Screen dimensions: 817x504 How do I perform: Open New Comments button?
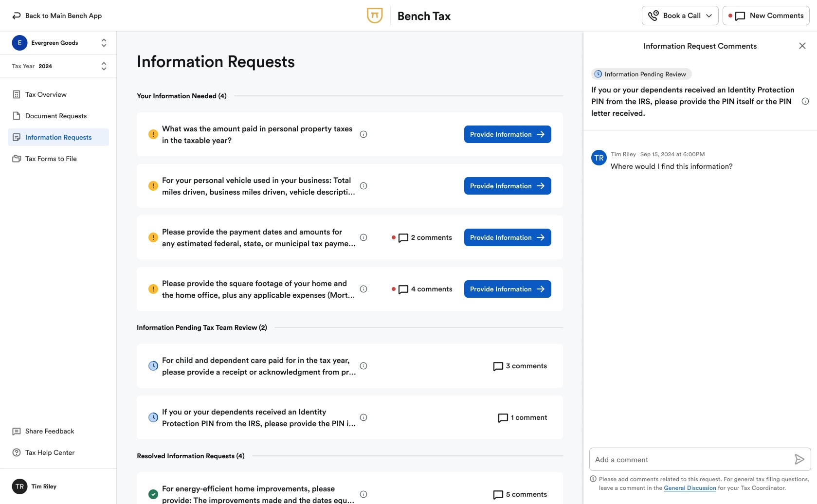[766, 16]
